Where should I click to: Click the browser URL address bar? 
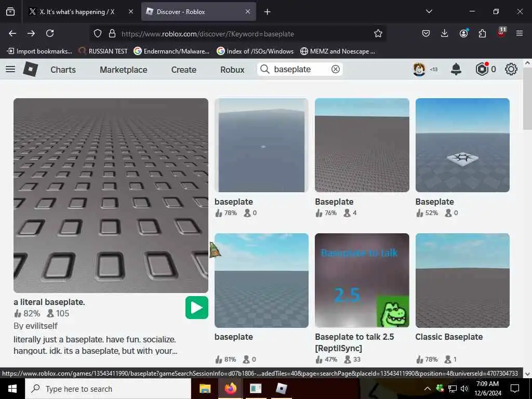point(238,34)
